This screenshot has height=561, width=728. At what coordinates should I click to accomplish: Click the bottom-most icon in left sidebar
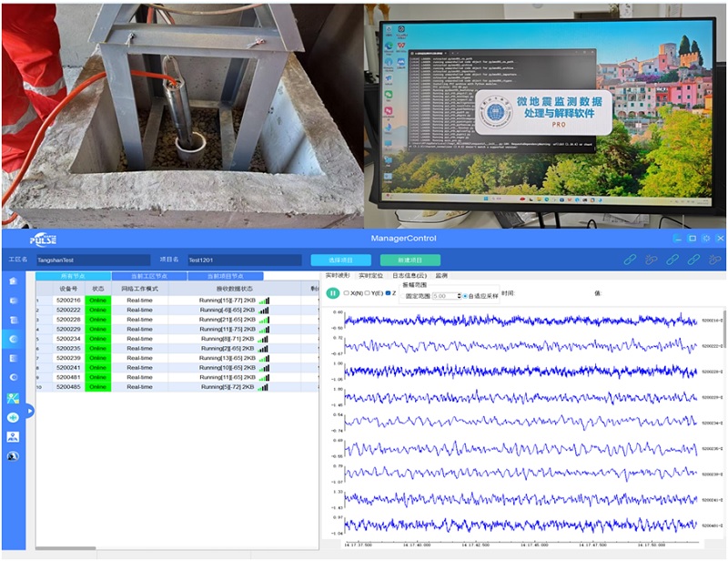point(13,455)
